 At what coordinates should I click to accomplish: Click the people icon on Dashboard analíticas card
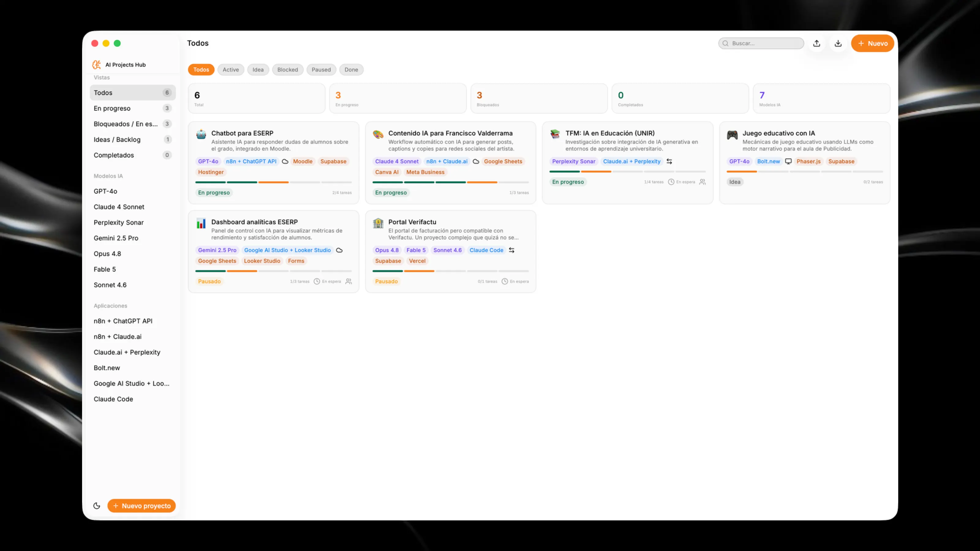tap(349, 281)
